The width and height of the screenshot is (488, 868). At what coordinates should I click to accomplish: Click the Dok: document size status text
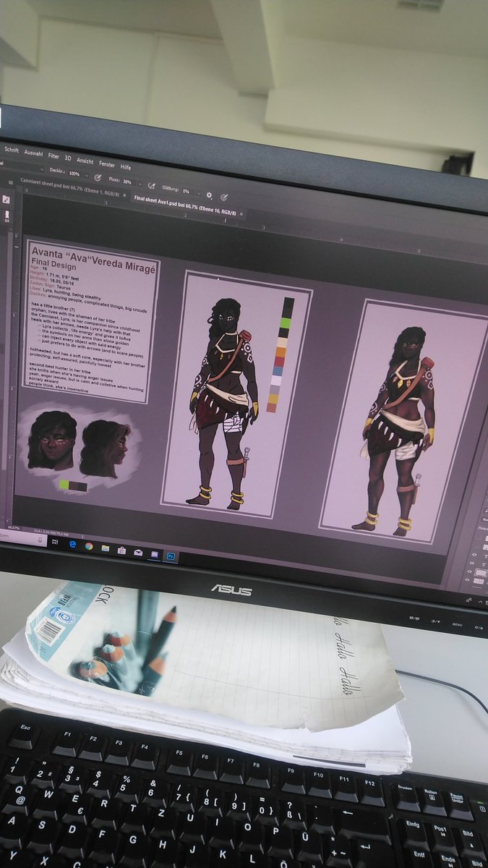coord(51,532)
